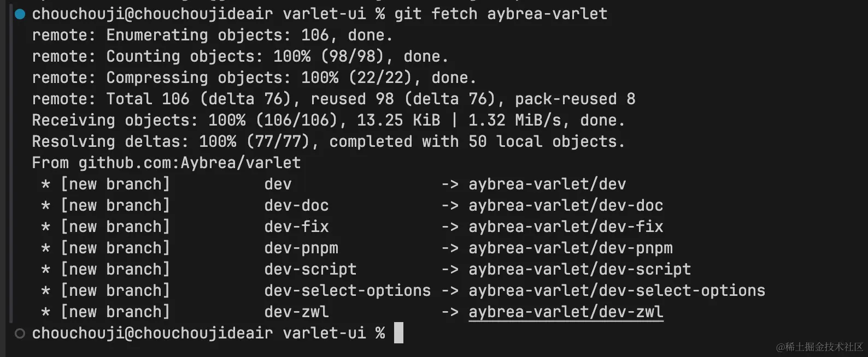Click the aybrea-varlet/dev remote branch name
Image resolution: width=868 pixels, height=357 pixels.
click(x=547, y=184)
